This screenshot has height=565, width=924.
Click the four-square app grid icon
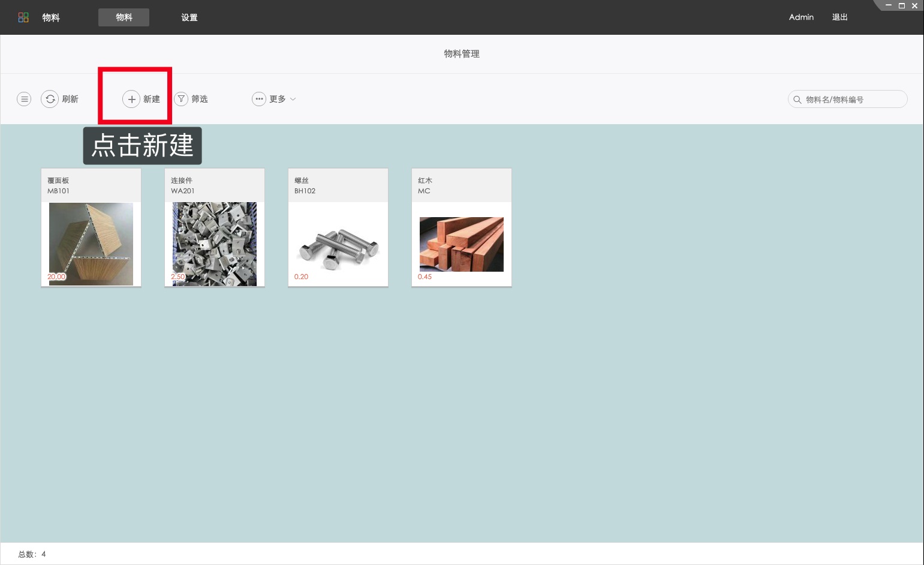23,17
